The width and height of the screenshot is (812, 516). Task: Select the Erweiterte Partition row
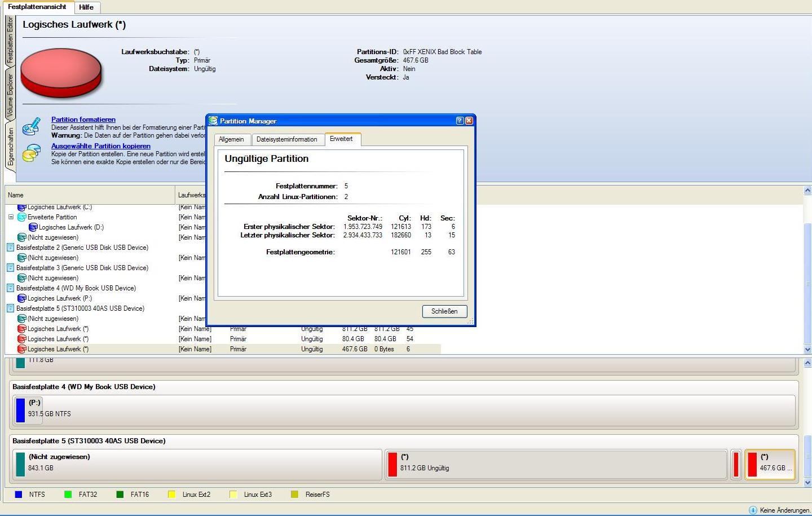pos(52,217)
